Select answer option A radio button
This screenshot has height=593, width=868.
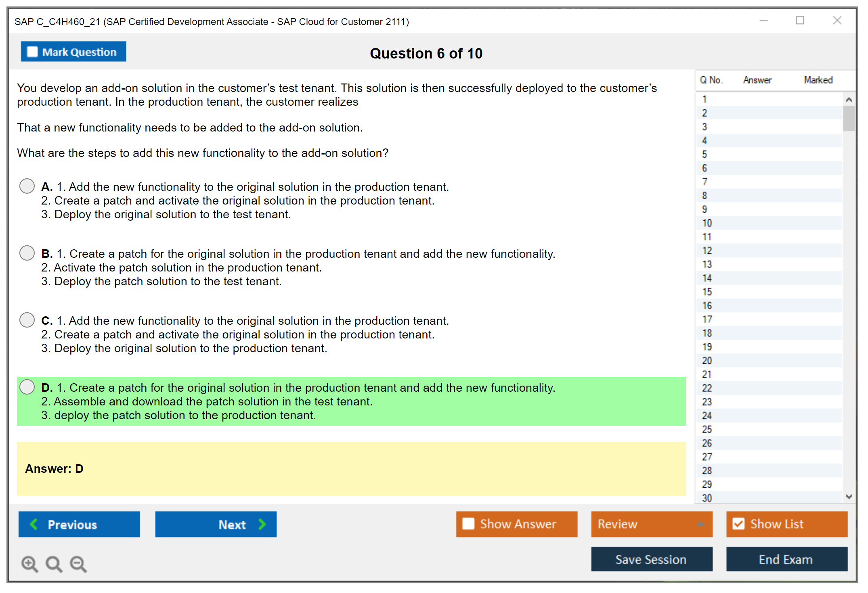27,186
